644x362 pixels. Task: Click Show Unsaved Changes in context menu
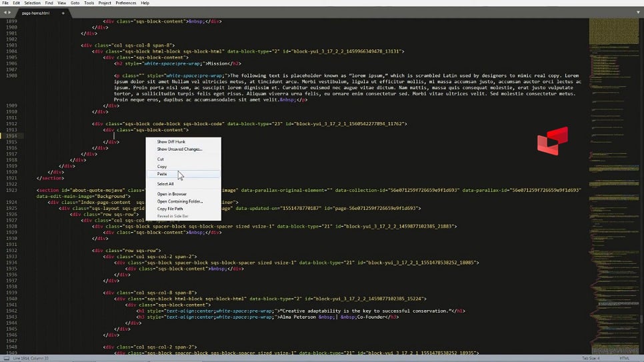(x=179, y=149)
